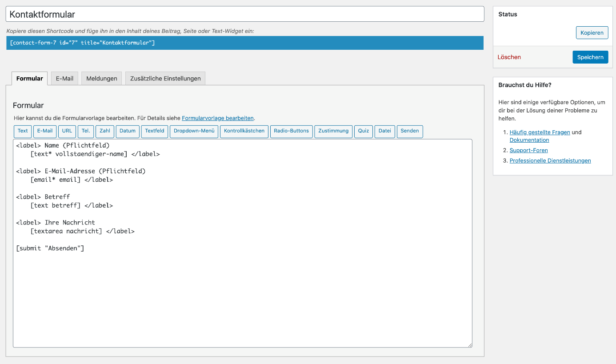Insert a Kontrollkästchen tag
616x364 pixels.
click(244, 131)
